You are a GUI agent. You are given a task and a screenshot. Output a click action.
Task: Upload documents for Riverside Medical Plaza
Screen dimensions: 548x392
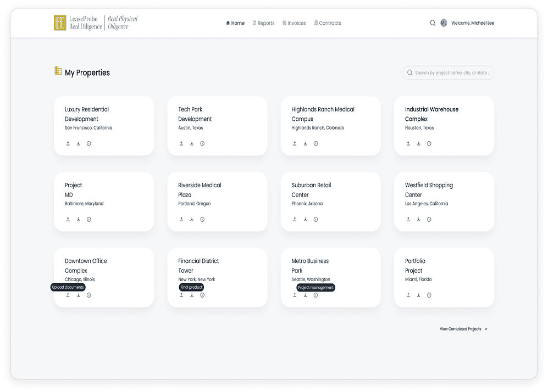coord(181,219)
